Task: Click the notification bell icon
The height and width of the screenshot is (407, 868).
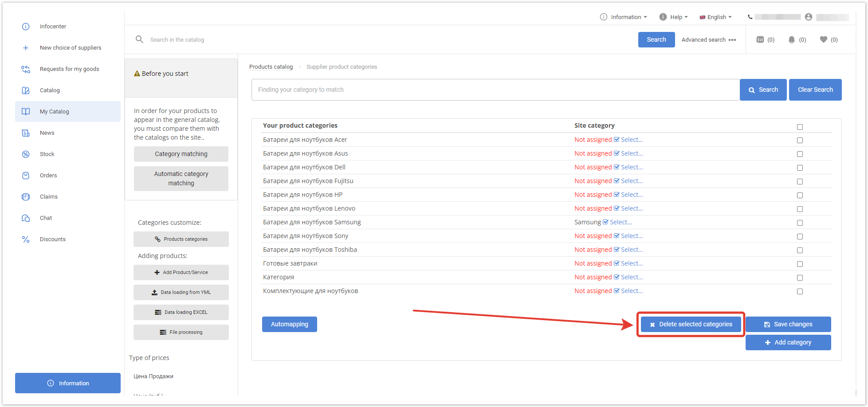Action: tap(792, 40)
